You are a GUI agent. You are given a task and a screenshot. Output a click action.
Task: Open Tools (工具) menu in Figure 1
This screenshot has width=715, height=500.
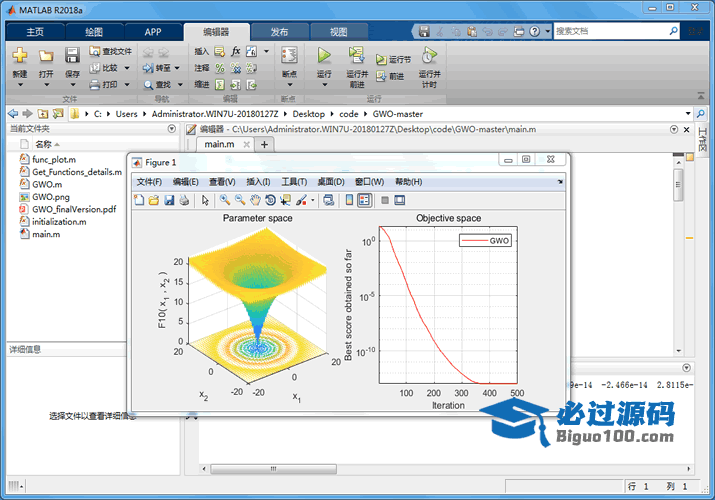tap(294, 182)
